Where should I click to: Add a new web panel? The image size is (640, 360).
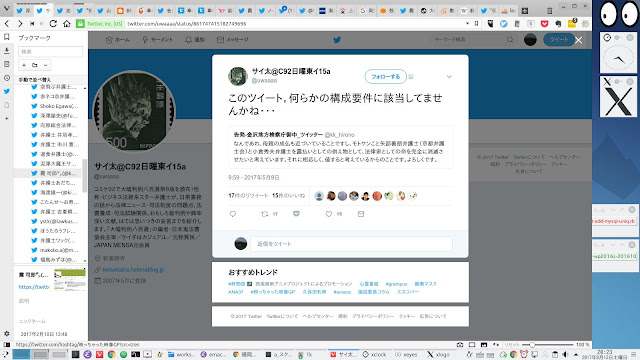point(7,118)
